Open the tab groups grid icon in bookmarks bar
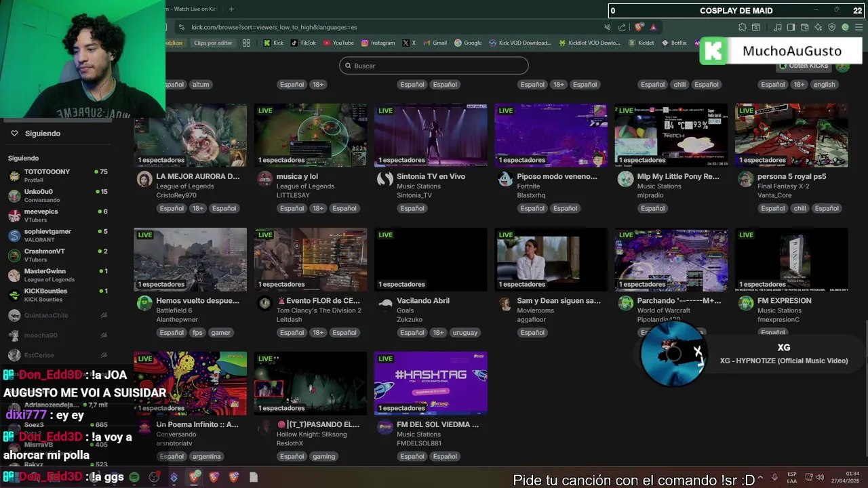868x488 pixels. click(246, 43)
